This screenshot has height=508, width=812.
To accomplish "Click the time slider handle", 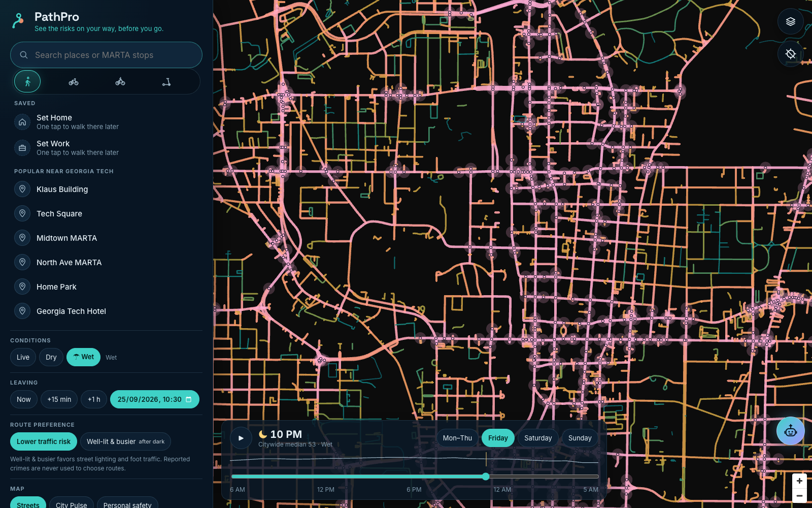I will (486, 477).
